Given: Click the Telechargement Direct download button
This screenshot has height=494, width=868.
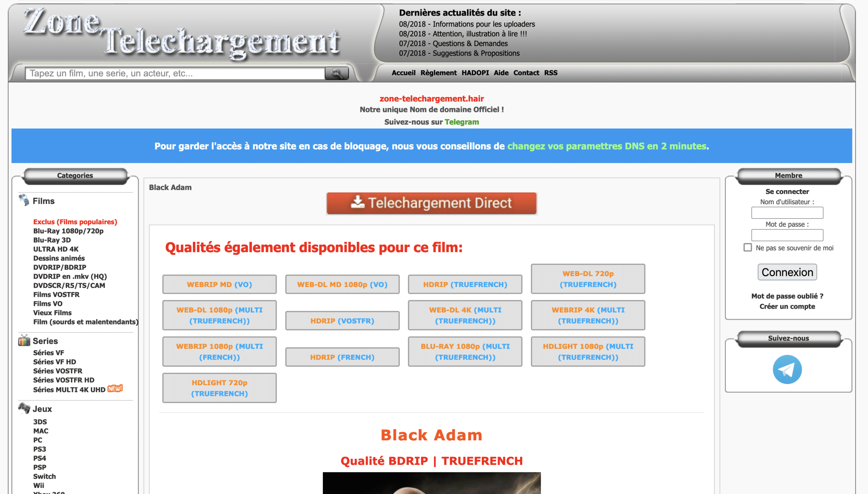Looking at the screenshot, I should (433, 203).
